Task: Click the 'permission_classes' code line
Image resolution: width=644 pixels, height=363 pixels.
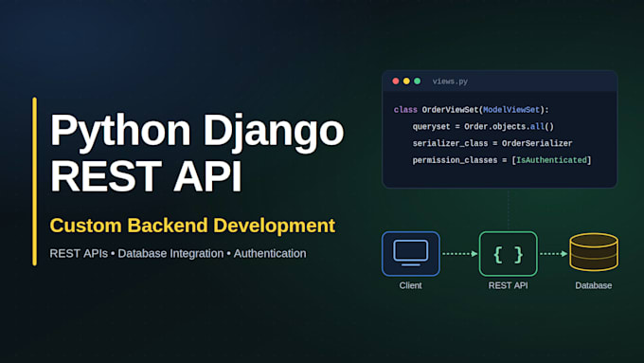Action: 502,160
